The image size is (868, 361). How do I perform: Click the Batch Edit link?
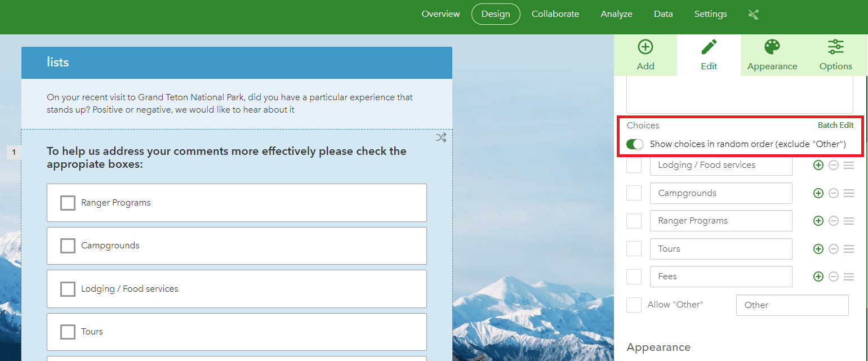pyautogui.click(x=835, y=125)
